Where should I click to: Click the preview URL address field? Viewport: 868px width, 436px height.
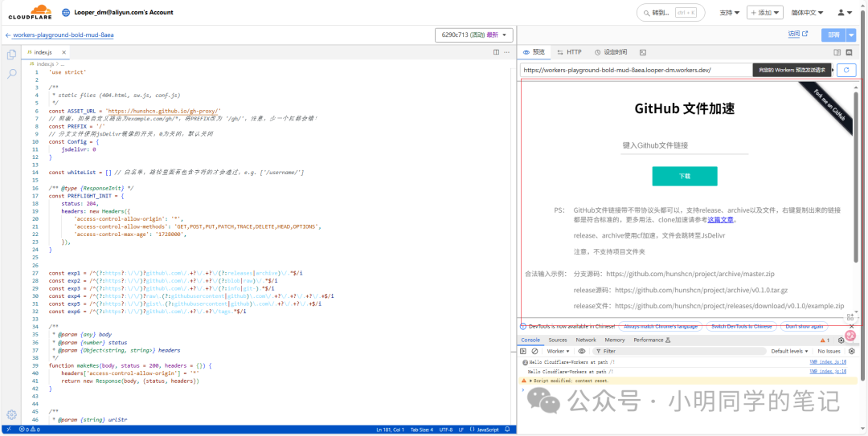point(637,71)
